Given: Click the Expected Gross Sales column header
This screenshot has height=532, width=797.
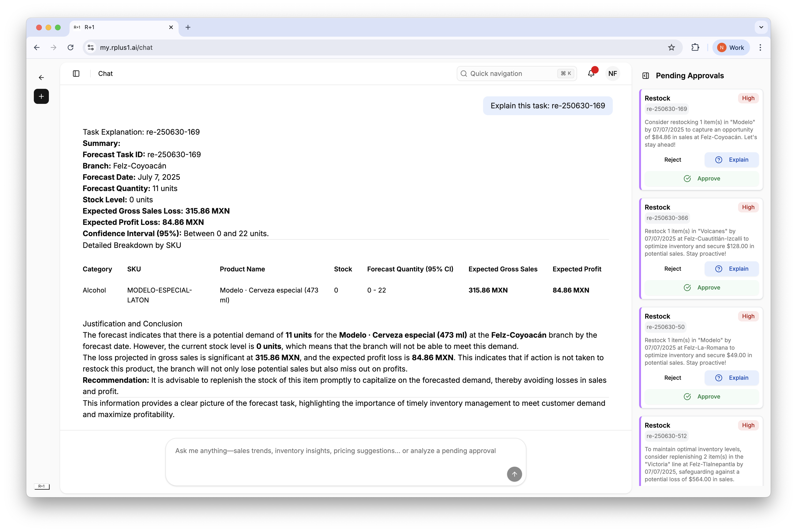Looking at the screenshot, I should (x=503, y=269).
